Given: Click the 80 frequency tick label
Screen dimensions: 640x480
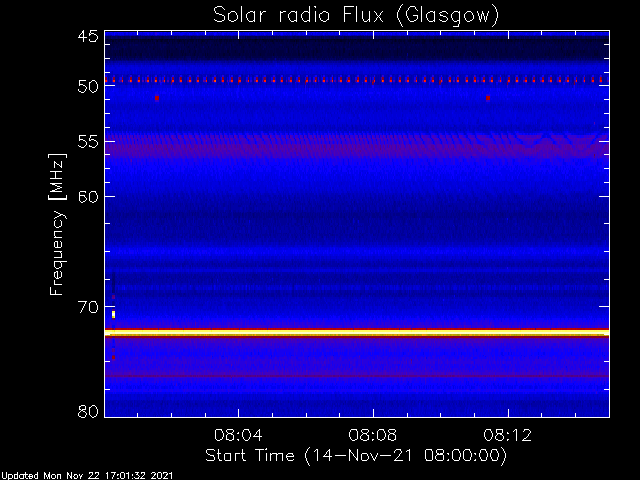Looking at the screenshot, I should click(x=88, y=411).
